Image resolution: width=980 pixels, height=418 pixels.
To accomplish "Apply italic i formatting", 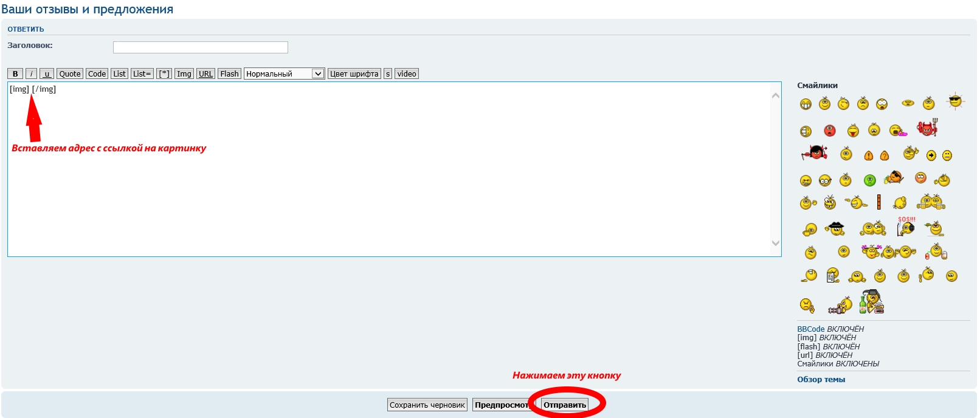I will (31, 74).
